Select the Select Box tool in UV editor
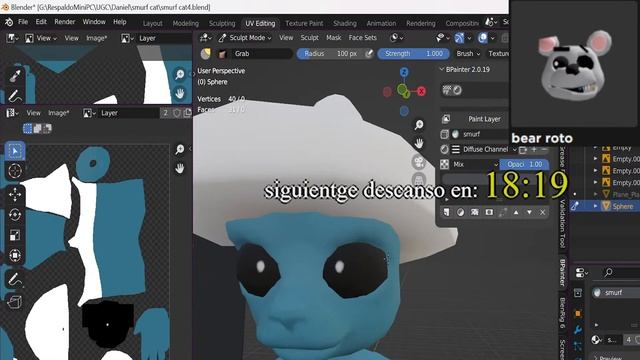The image size is (640, 360). (15, 151)
